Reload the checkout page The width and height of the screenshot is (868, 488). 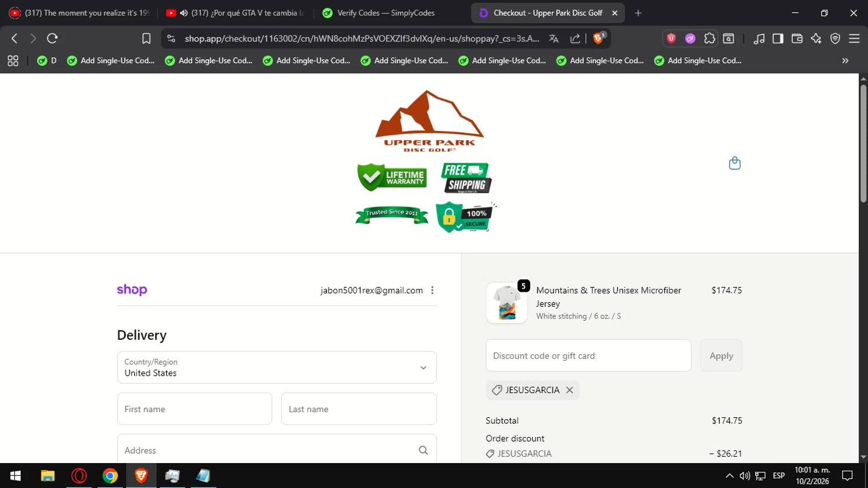point(52,38)
